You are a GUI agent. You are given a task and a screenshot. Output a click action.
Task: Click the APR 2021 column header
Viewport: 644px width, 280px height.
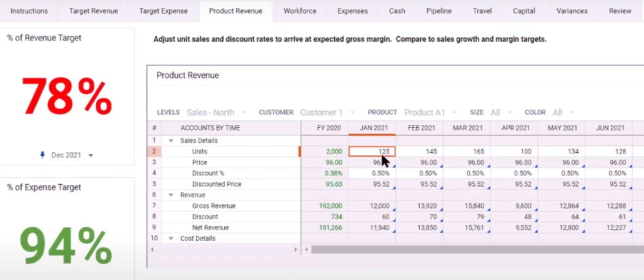pos(514,128)
